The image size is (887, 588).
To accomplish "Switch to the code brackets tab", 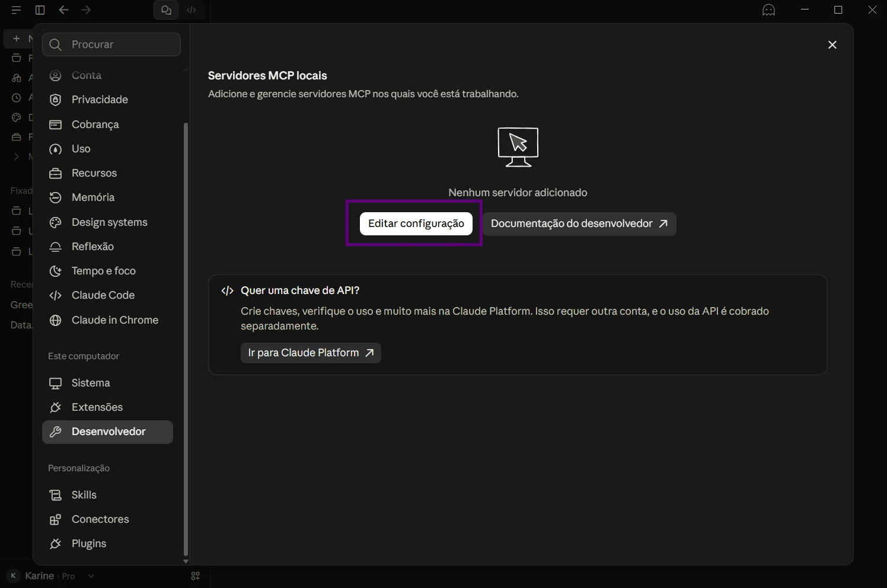I will [x=192, y=10].
